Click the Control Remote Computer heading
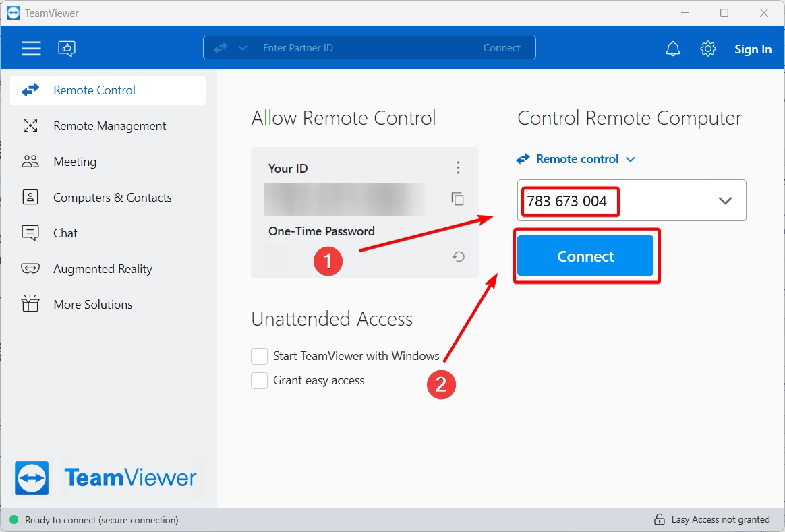 [629, 118]
